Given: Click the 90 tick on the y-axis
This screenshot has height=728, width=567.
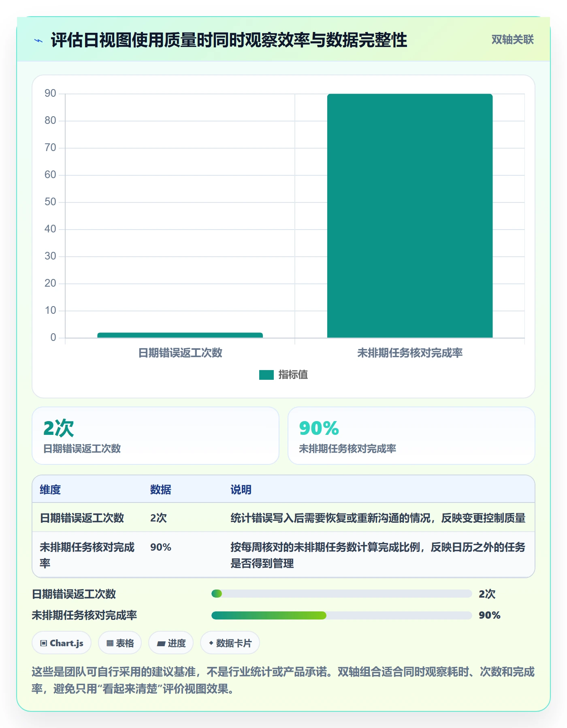Looking at the screenshot, I should tap(50, 94).
